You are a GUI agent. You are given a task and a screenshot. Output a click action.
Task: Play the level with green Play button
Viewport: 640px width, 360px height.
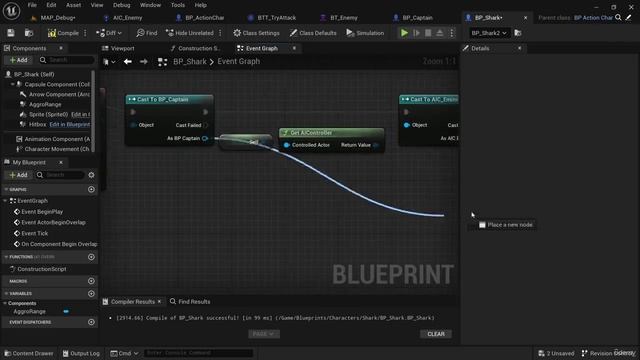pos(404,33)
